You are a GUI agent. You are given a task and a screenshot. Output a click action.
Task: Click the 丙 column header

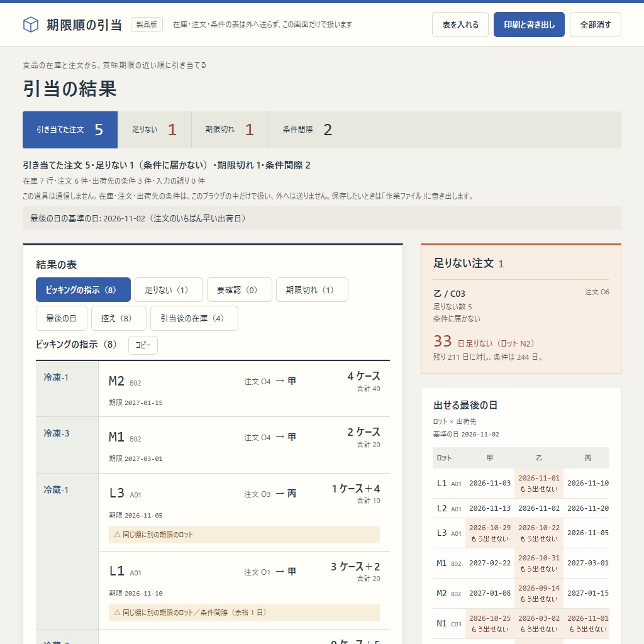[588, 458]
